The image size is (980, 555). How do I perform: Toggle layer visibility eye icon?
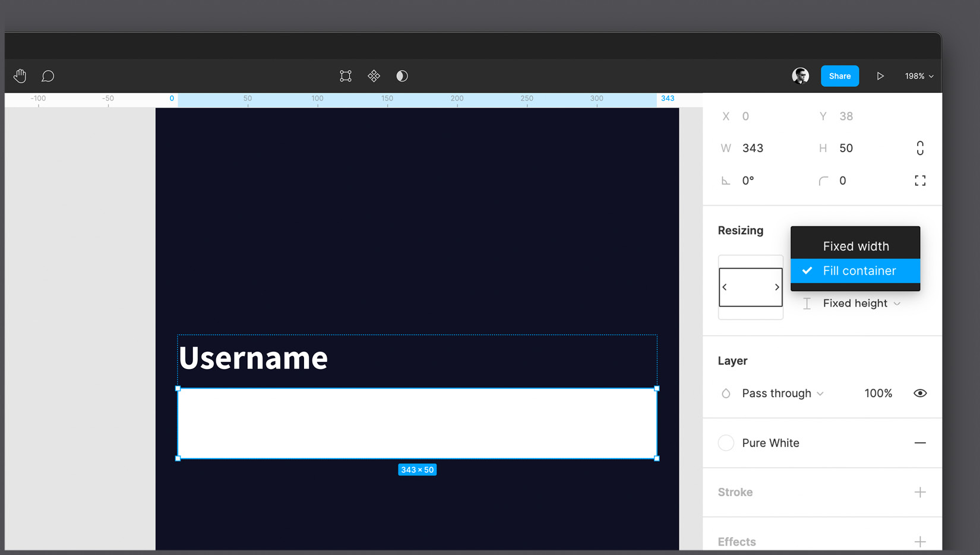pyautogui.click(x=920, y=393)
